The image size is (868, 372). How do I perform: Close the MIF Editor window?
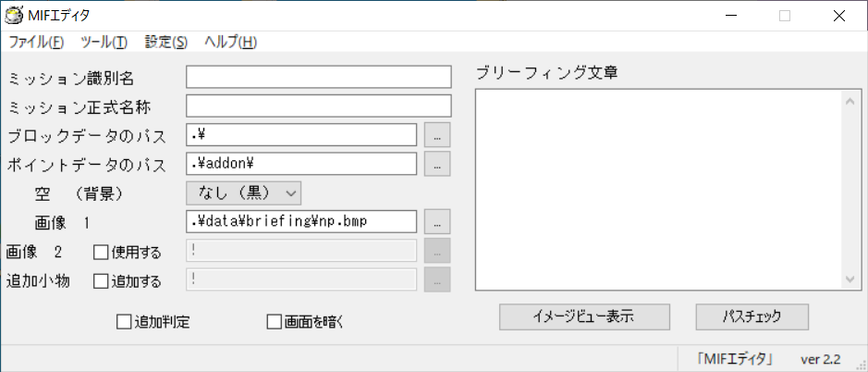[x=838, y=16]
